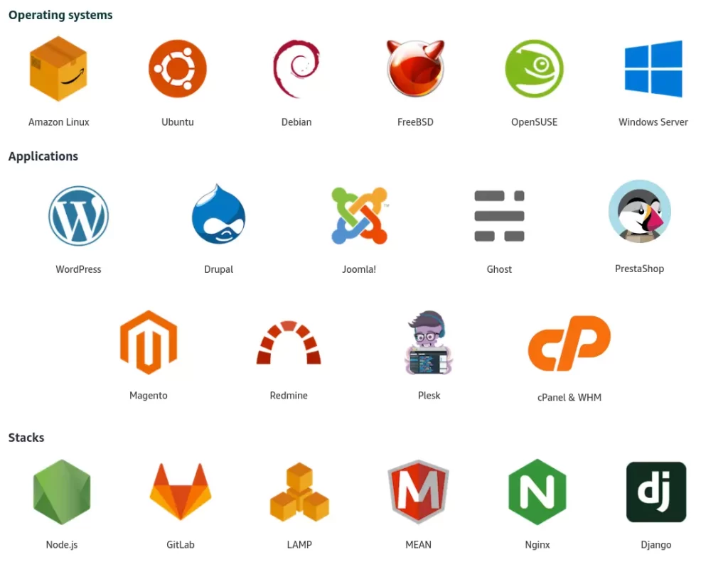Click the Amazon Linux label
The width and height of the screenshot is (728, 562).
[58, 122]
